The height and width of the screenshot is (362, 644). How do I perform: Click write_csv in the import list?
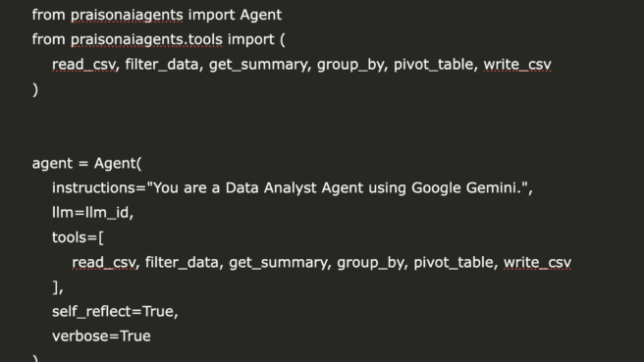pyautogui.click(x=517, y=65)
